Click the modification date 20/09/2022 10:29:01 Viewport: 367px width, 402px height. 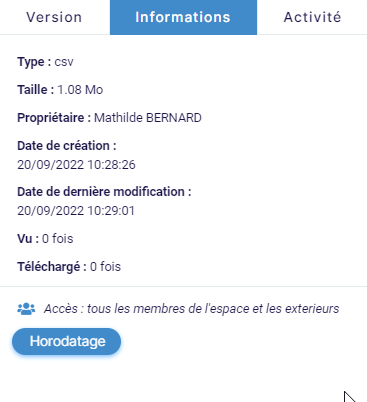pyautogui.click(x=76, y=211)
